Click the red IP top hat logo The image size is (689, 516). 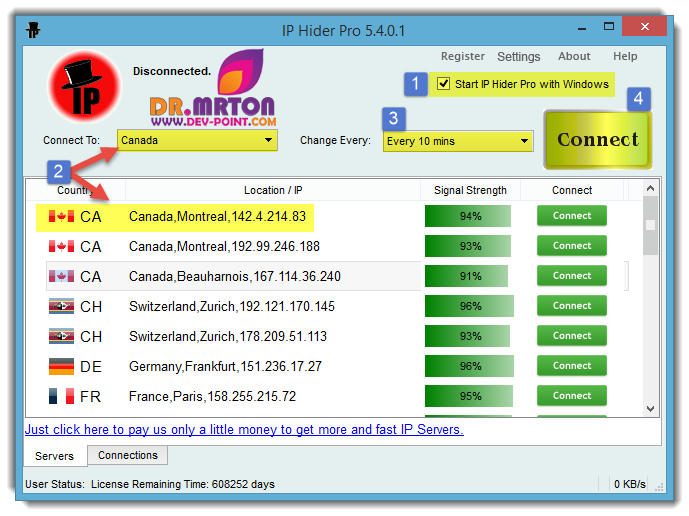[84, 87]
